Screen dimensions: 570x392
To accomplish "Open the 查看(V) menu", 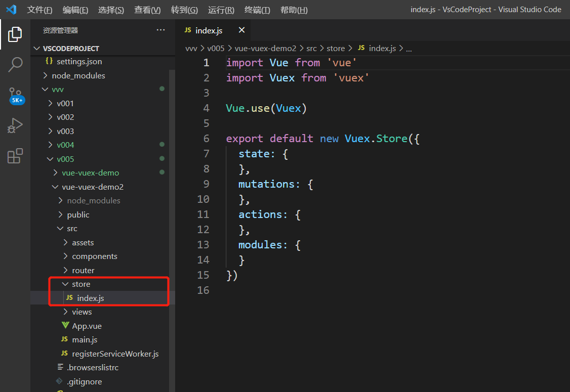I will pyautogui.click(x=147, y=10).
